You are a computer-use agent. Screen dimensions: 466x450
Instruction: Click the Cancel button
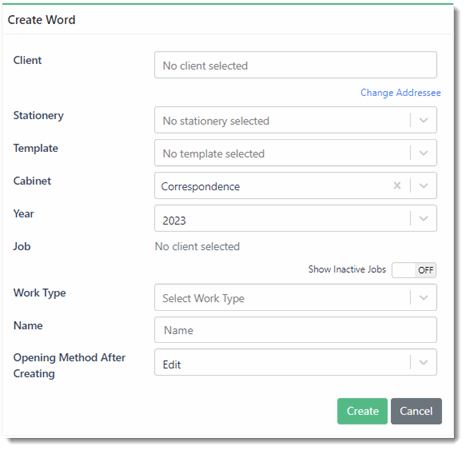click(x=416, y=411)
